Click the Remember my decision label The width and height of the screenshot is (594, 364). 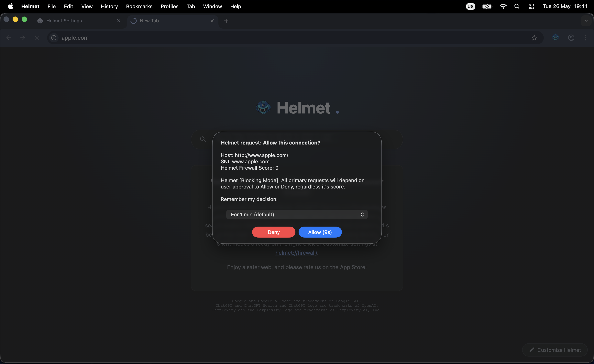tap(249, 199)
